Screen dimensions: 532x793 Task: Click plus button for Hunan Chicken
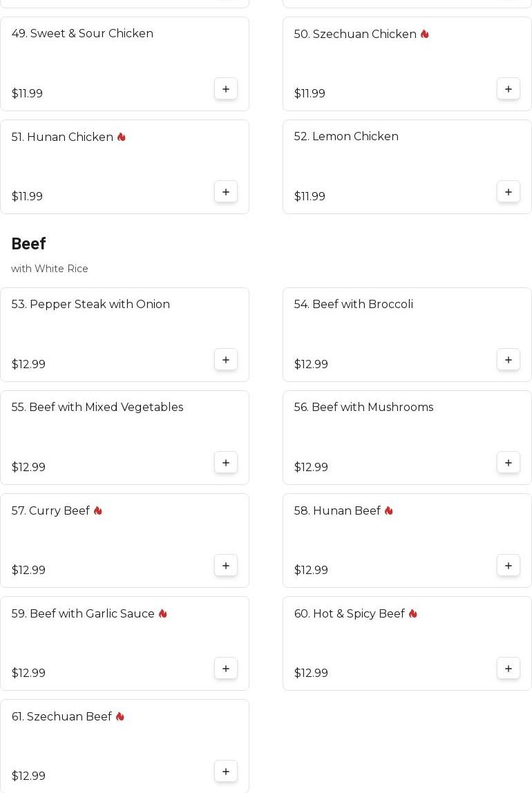click(x=226, y=191)
